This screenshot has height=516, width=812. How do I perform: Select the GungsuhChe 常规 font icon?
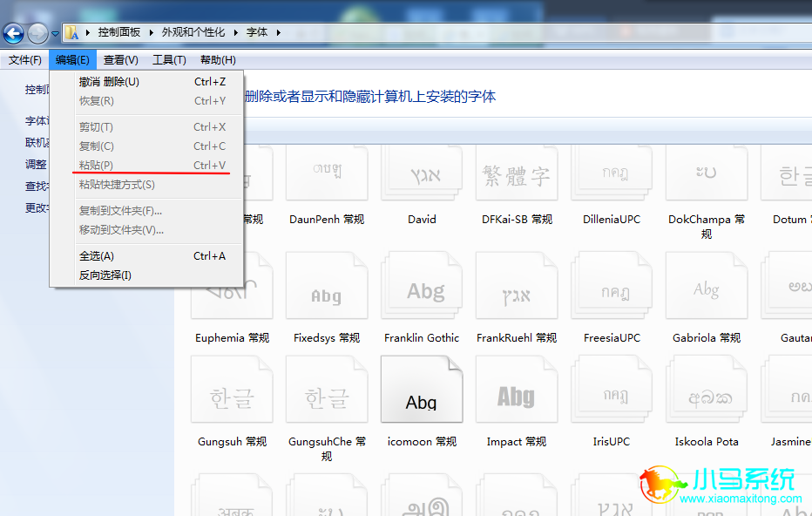(x=327, y=389)
